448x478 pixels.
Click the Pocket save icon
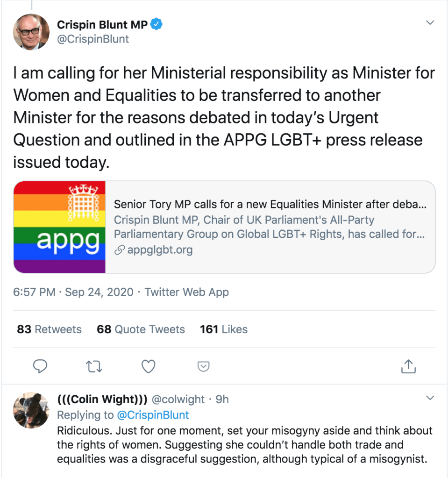tap(203, 367)
